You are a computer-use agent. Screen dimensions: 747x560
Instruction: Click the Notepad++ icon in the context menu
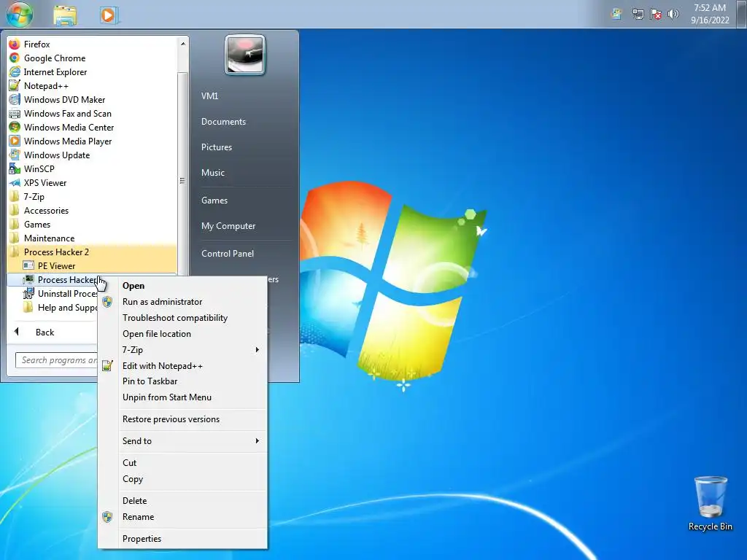click(x=108, y=366)
